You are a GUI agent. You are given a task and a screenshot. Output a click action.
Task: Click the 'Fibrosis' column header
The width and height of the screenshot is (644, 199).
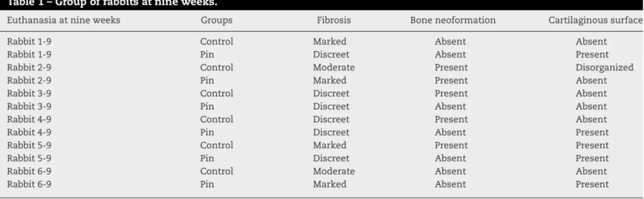click(x=334, y=20)
